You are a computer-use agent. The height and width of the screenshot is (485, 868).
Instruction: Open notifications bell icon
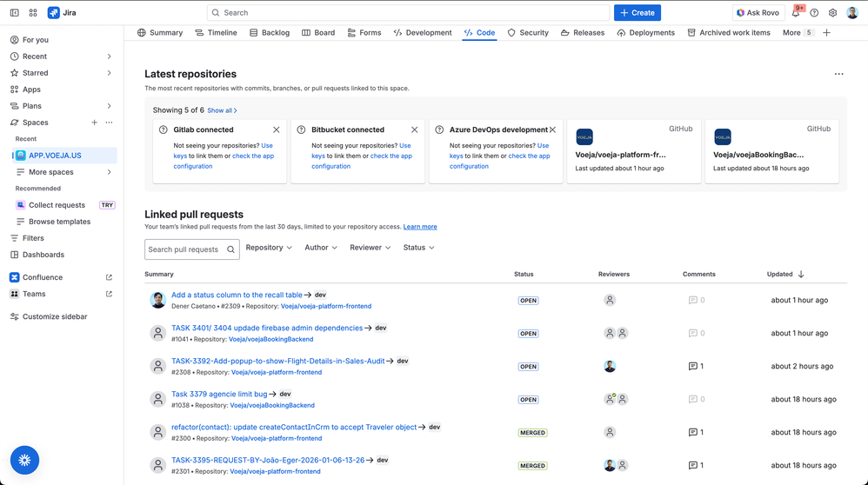pos(796,13)
